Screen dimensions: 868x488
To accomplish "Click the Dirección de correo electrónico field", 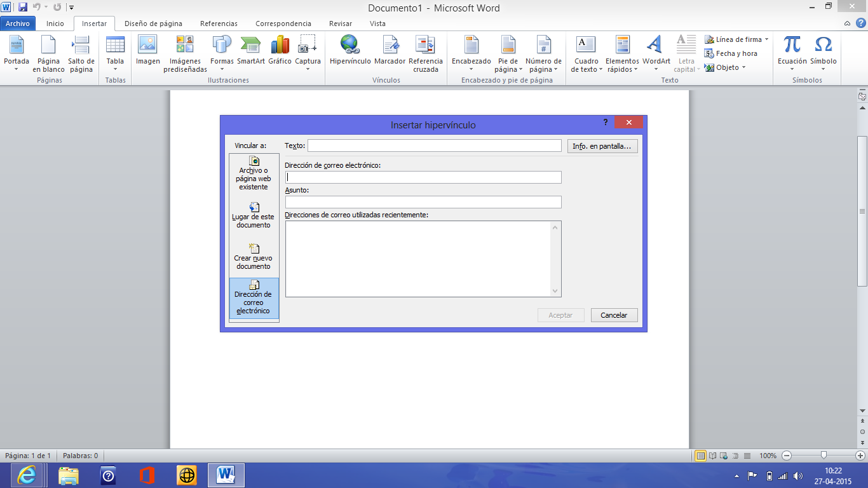I will [x=423, y=177].
